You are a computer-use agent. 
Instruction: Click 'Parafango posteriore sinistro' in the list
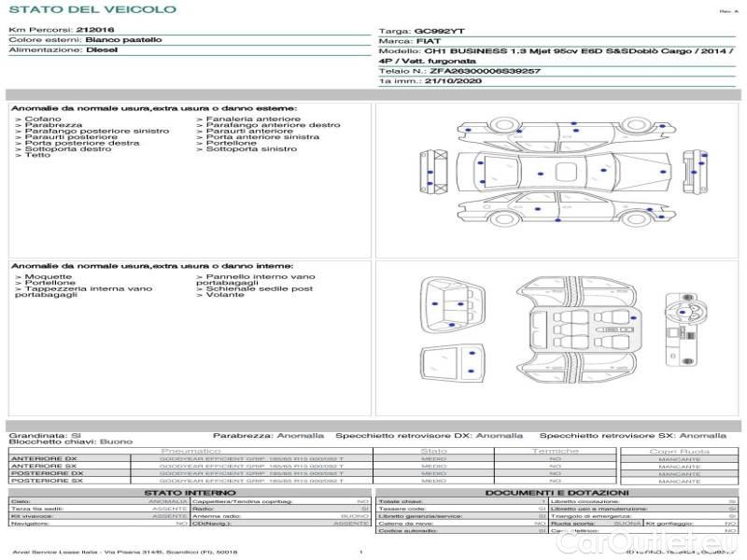click(92, 131)
